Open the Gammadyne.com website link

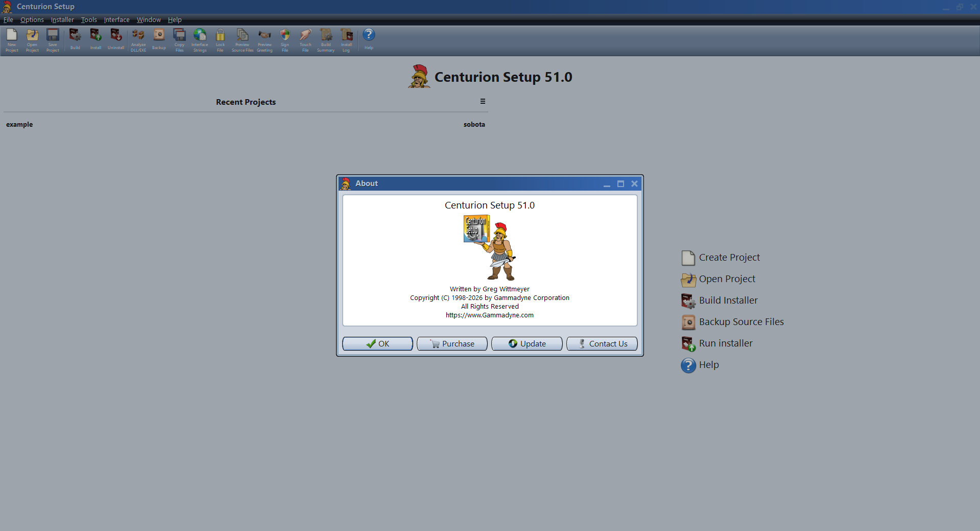[x=490, y=315]
